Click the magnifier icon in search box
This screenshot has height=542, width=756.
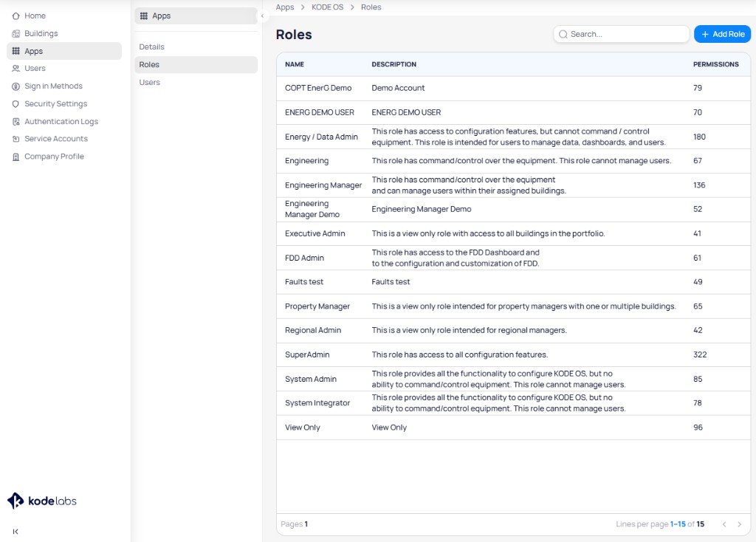pyautogui.click(x=563, y=34)
